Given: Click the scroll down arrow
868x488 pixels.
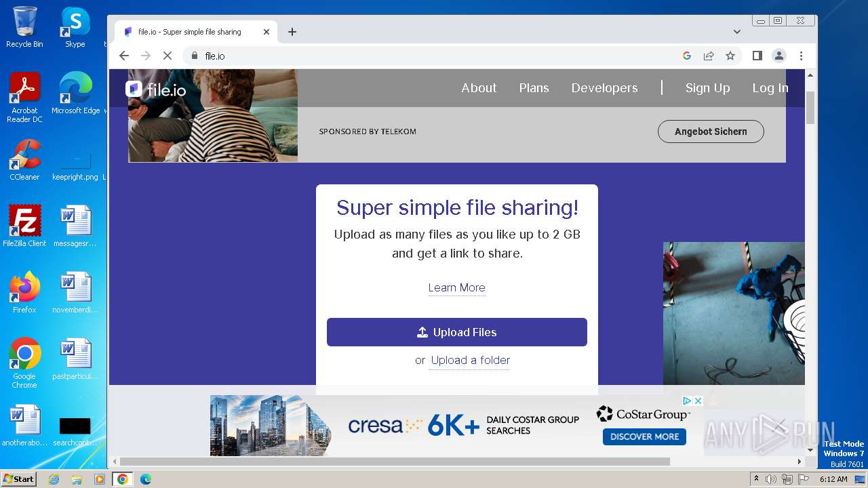Looking at the screenshot, I should coord(810,449).
